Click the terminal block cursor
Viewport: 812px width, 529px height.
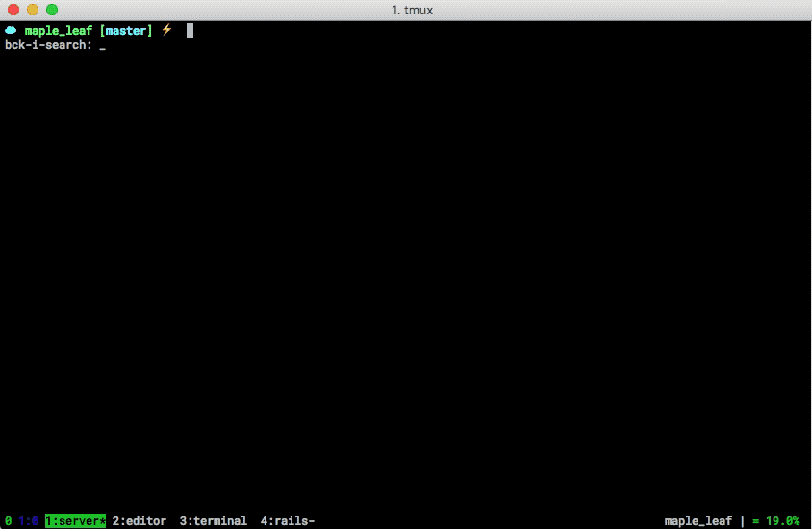pyautogui.click(x=190, y=30)
